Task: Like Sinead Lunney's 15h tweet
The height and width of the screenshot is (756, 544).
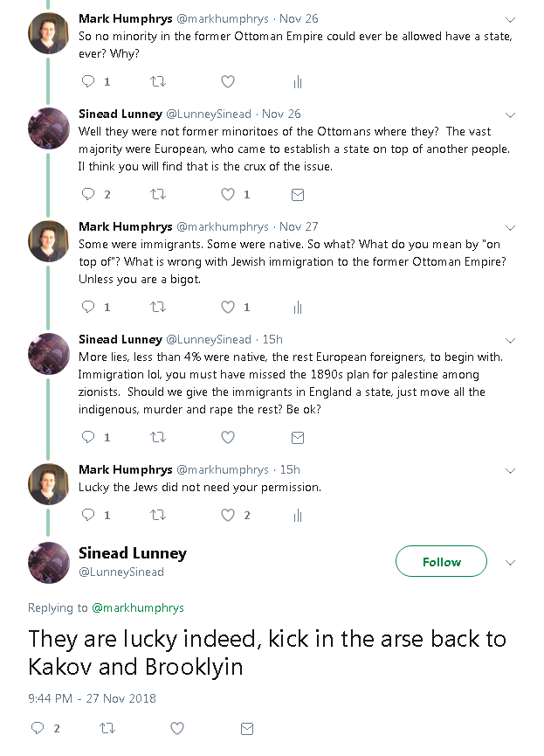Action: tap(228, 437)
